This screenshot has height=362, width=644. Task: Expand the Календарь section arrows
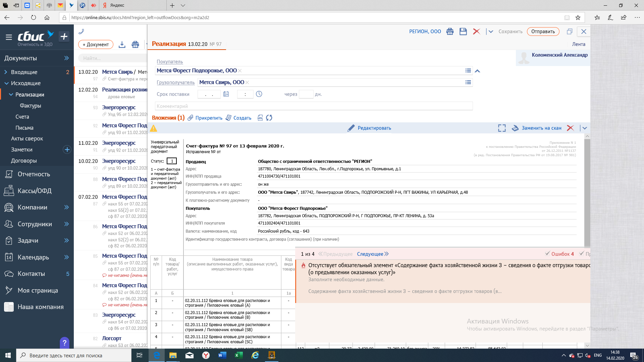click(x=66, y=257)
